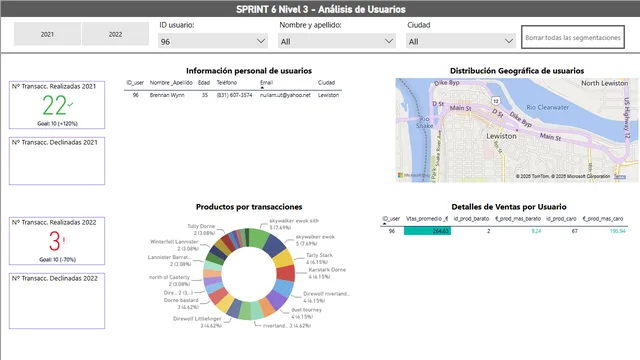Sort by id_prod_barato column header
The width and height of the screenshot is (640, 360).
471,219
